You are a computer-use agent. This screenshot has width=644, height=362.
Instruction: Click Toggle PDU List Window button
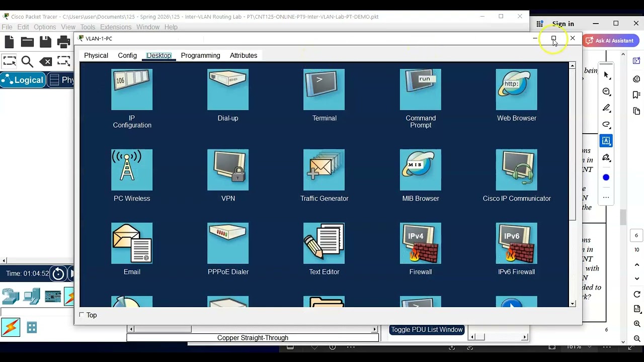[427, 330]
